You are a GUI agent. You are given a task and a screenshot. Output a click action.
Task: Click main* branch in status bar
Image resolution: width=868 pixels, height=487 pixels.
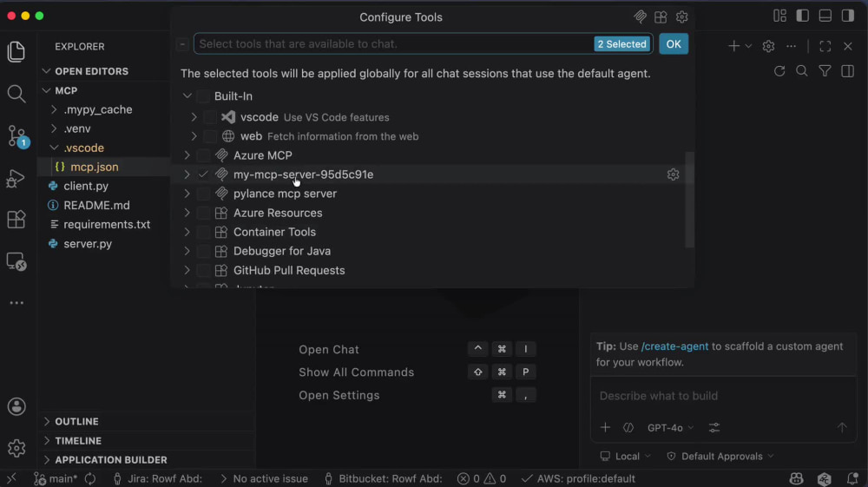pos(57,478)
